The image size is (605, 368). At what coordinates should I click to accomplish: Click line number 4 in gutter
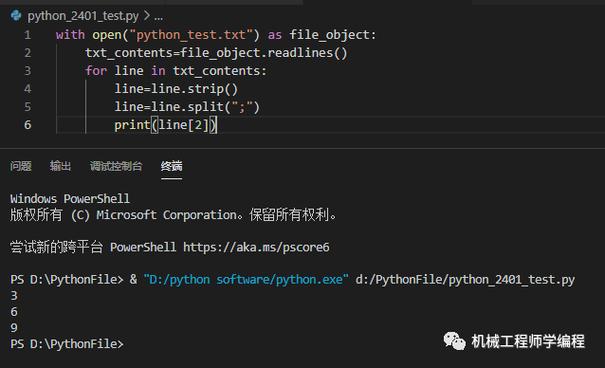[27, 89]
